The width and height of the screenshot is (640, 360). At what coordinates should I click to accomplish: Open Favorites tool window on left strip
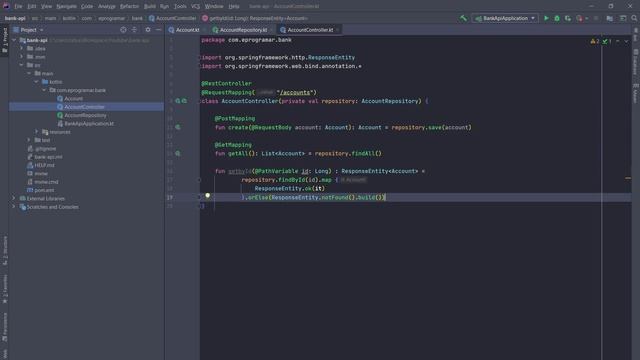click(x=4, y=289)
